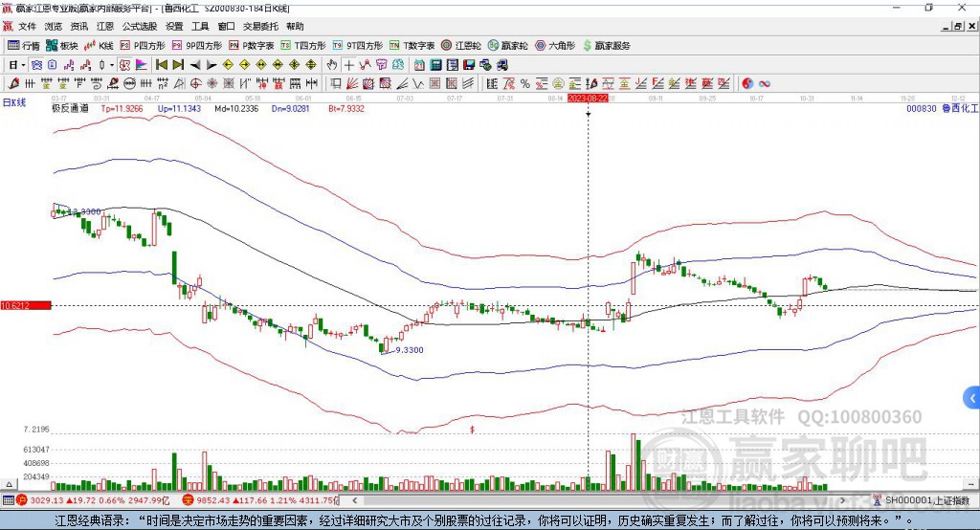Click the Tp=11.9266 indicator value
This screenshot has width=980, height=530.
click(x=122, y=108)
